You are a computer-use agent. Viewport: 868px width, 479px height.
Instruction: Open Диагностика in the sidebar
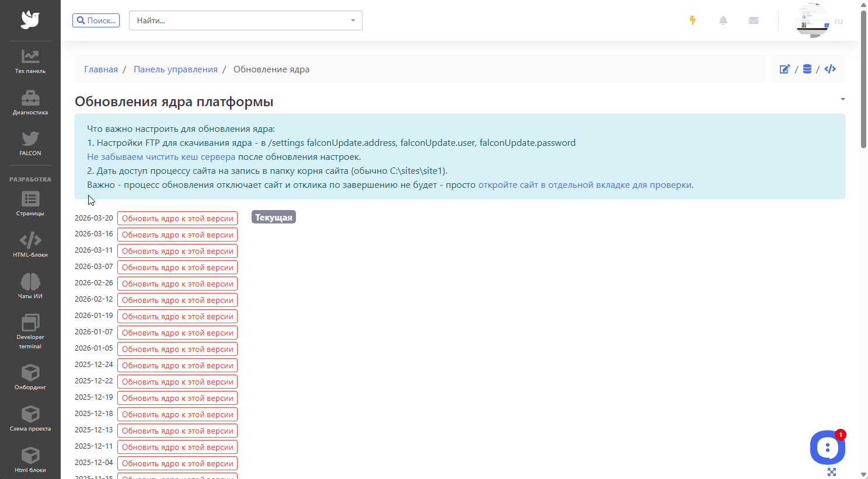tap(30, 103)
